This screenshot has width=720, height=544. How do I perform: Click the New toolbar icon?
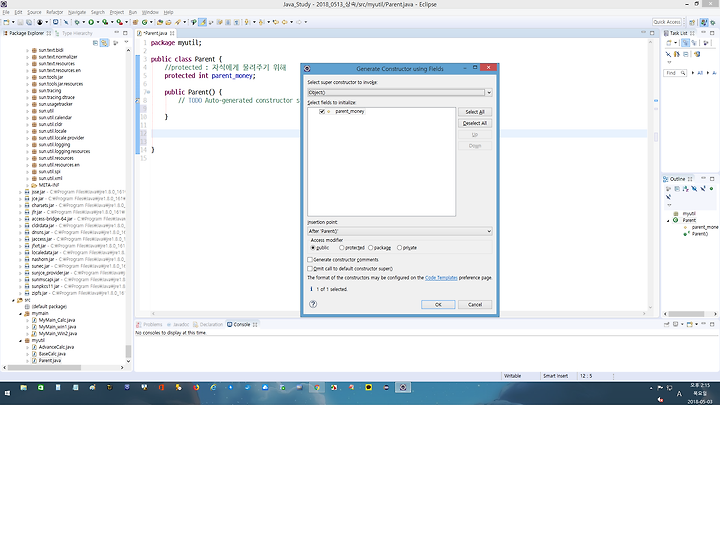coord(6,22)
